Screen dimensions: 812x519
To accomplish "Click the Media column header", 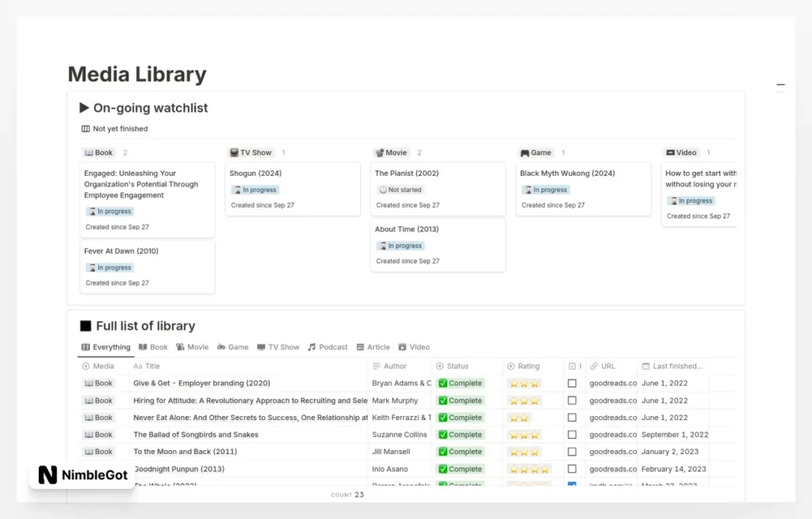I will click(x=103, y=366).
